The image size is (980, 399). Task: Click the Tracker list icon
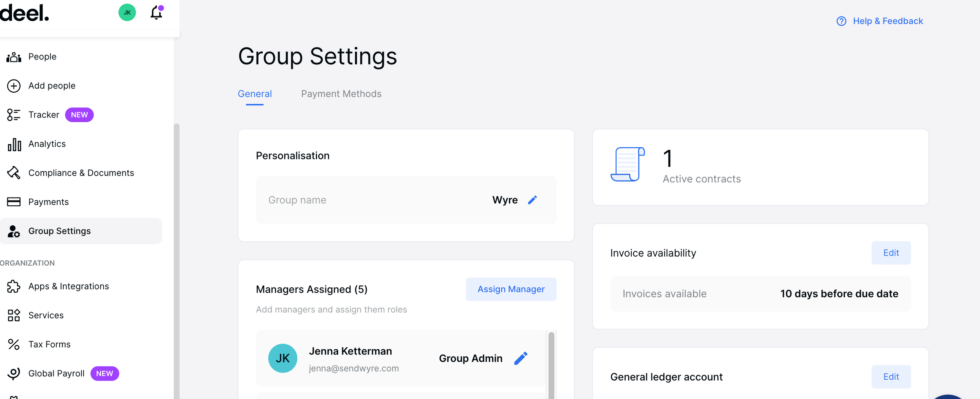14,115
